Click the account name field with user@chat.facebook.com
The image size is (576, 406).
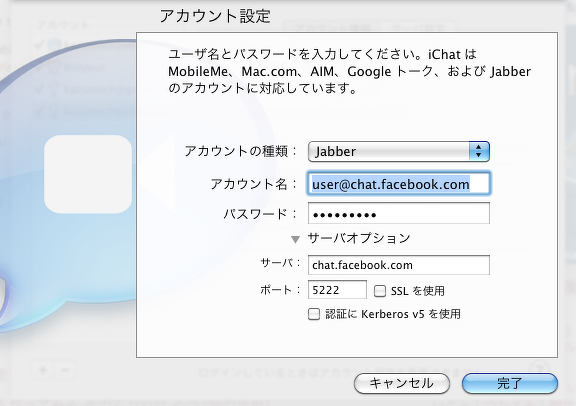pyautogui.click(x=399, y=184)
